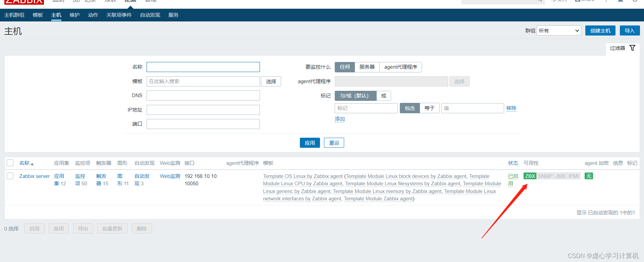This screenshot has width=644, height=262.
Task: Open the 自动发现 navigation tab
Action: 150,15
